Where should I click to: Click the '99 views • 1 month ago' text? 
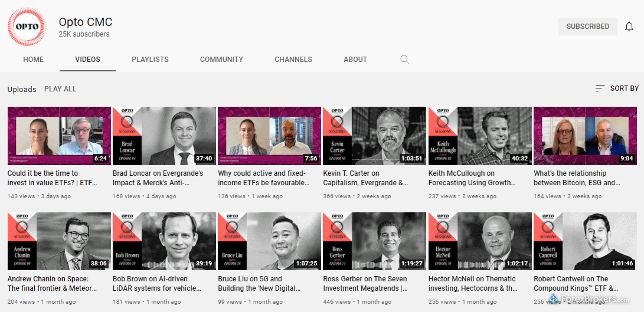[250, 302]
